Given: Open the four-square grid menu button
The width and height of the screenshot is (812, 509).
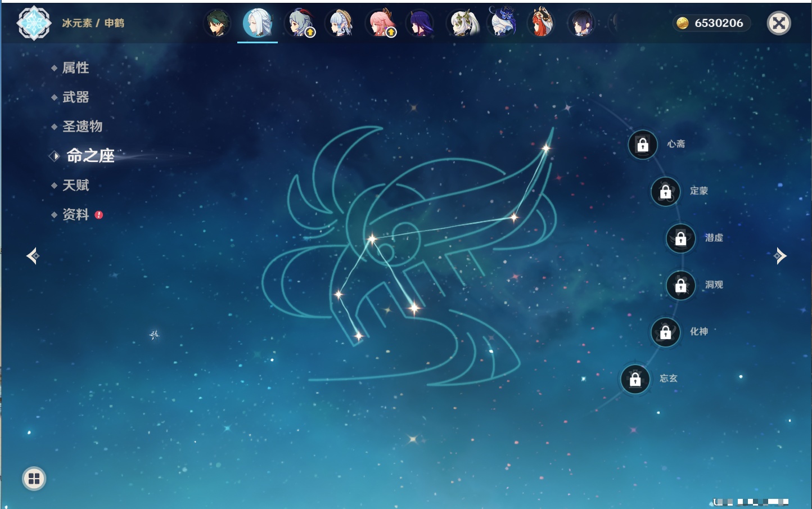Looking at the screenshot, I should pyautogui.click(x=34, y=479).
